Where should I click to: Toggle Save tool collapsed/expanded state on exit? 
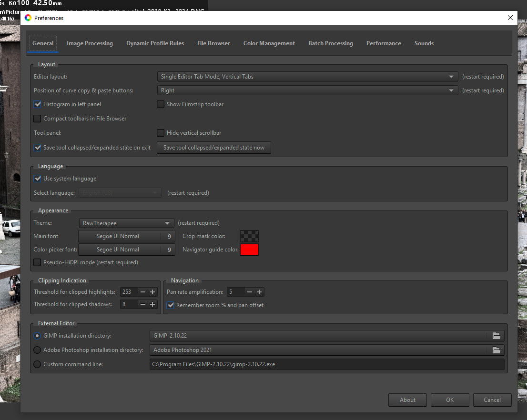[x=37, y=148]
